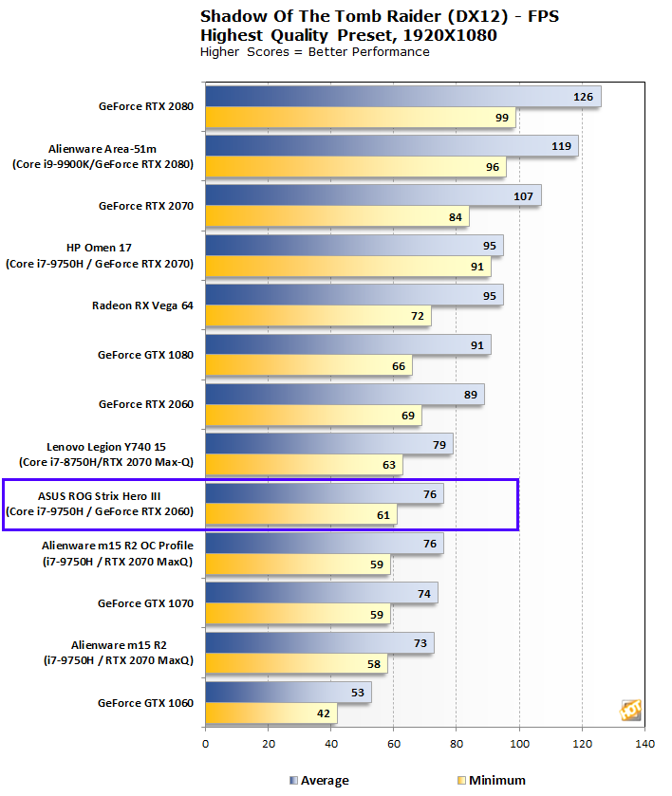The image size is (672, 796).
Task: Select the GeForce GTX 1060 row label
Action: point(145,703)
